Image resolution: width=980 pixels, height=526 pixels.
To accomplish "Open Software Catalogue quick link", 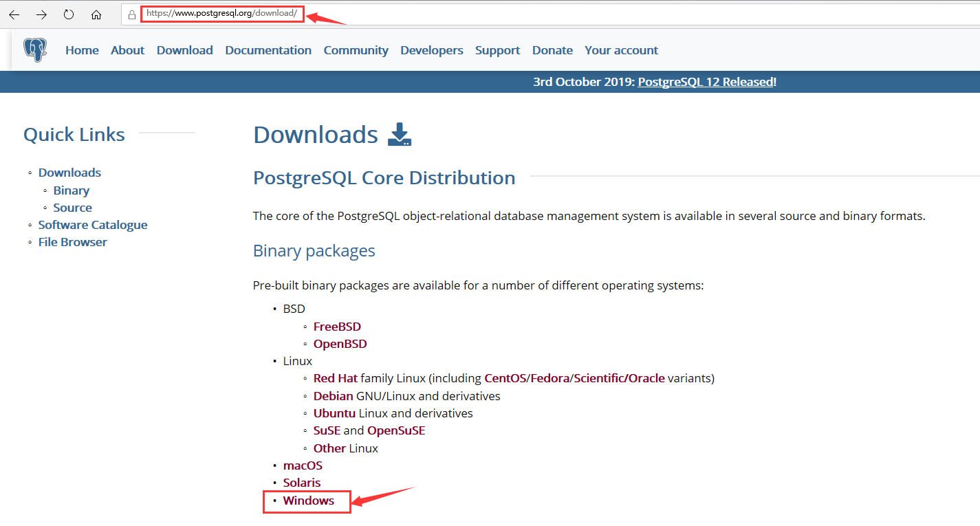I will pyautogui.click(x=93, y=225).
